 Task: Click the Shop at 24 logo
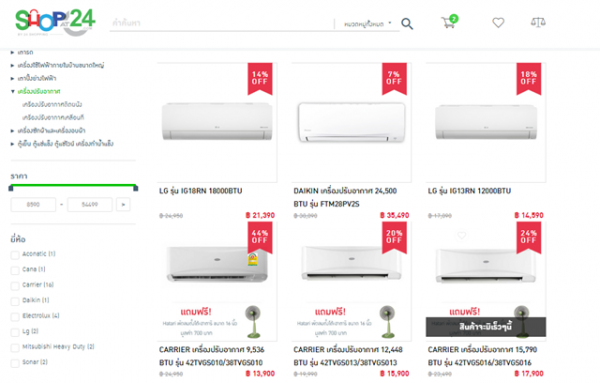coord(55,23)
